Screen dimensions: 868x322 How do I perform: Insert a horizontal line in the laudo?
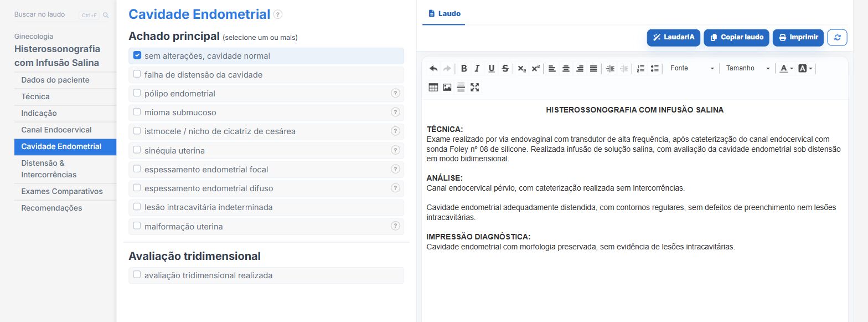tap(461, 87)
